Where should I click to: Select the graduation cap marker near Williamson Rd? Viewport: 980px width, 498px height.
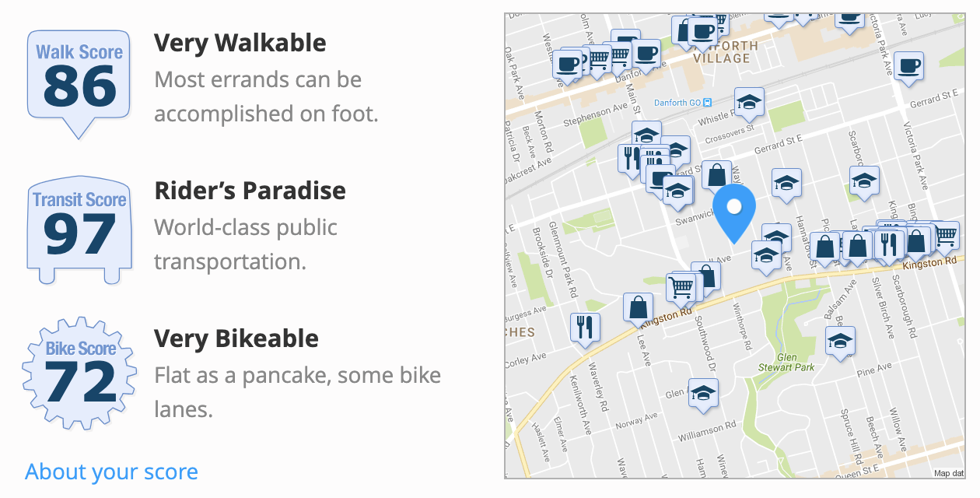704,394
